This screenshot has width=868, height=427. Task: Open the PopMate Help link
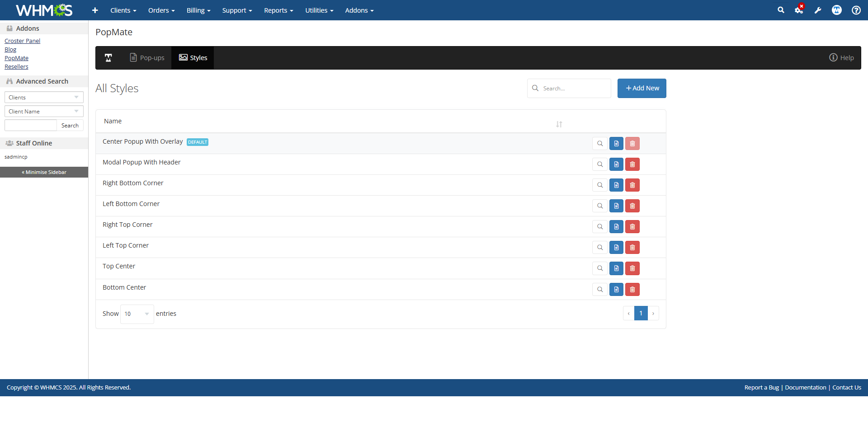click(x=841, y=57)
